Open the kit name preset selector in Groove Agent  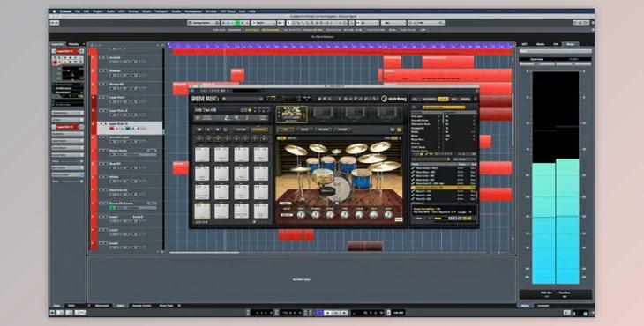[217, 110]
